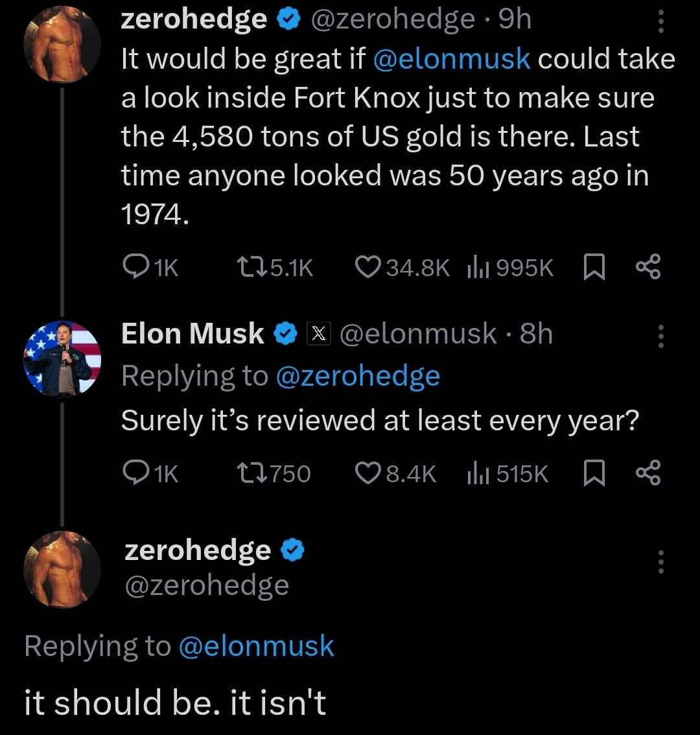Open Elon Musk's profile picture
Screen dimensions: 700x735
tap(62, 358)
